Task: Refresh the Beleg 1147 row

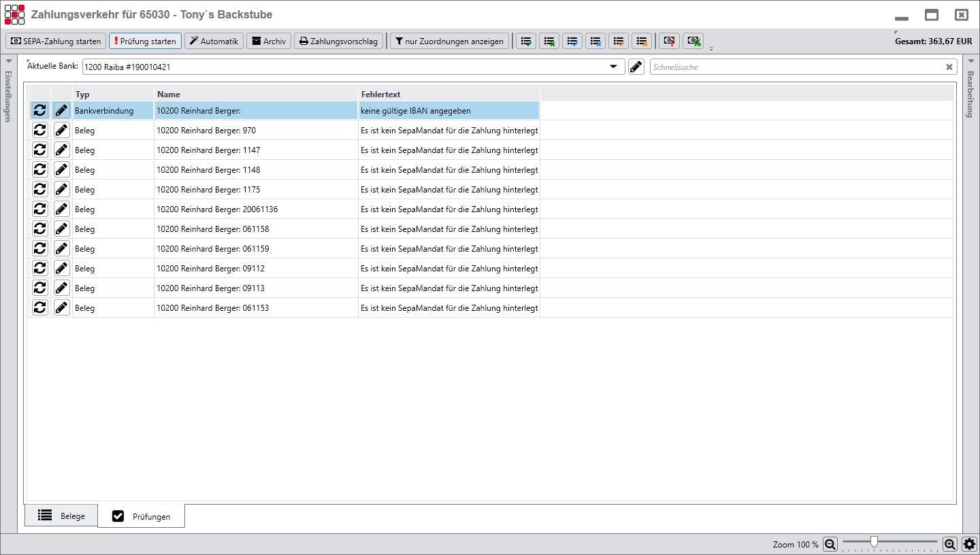Action: pos(40,150)
